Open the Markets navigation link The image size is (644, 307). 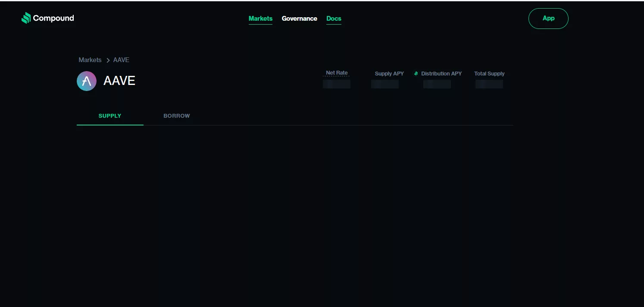pos(260,19)
